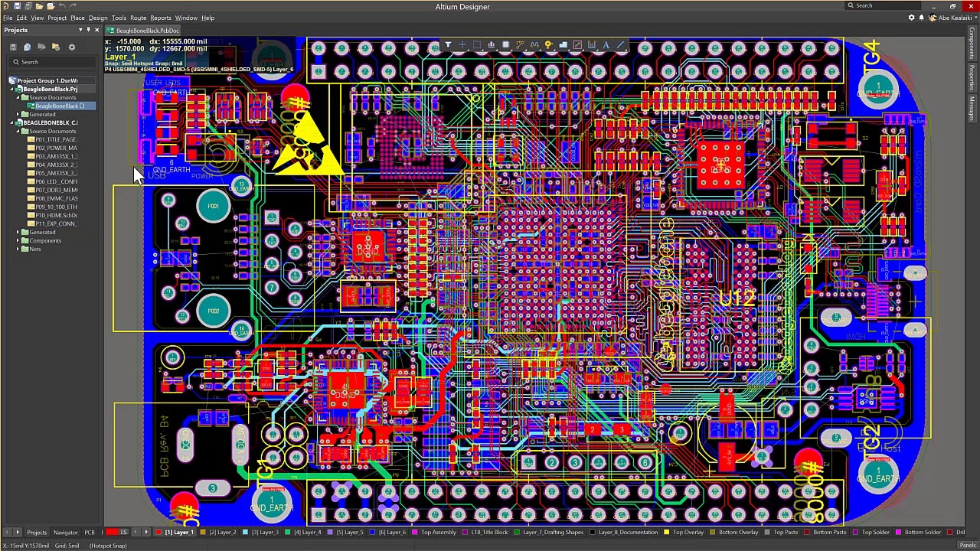Click the Abe Kealaiki user name
The width and height of the screenshot is (980, 551).
click(955, 18)
